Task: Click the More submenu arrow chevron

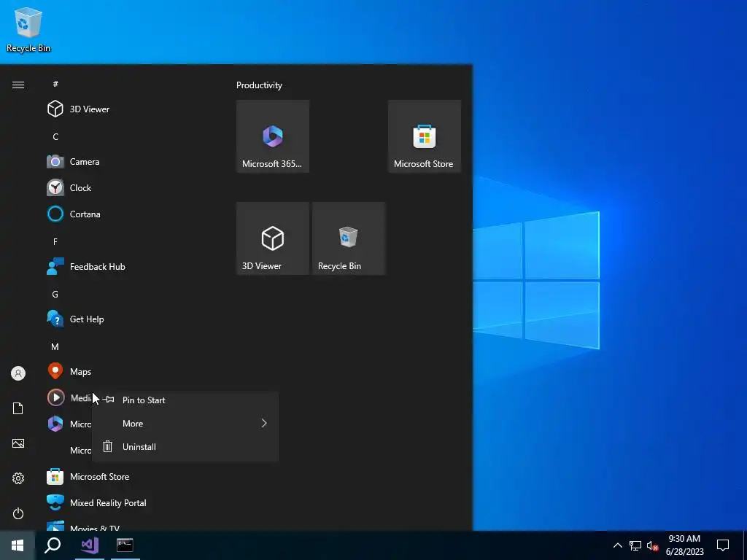Action: point(264,424)
